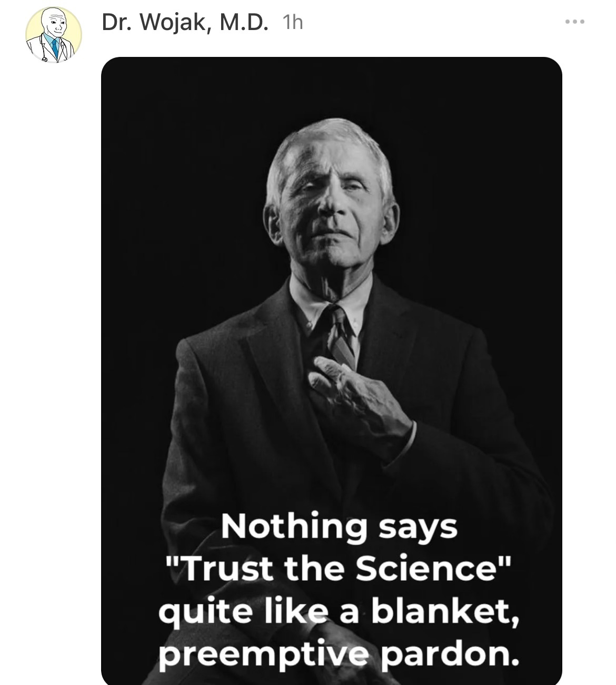Open Dr. Wojak's doctor cartoon profile avatar
The height and width of the screenshot is (685, 616).
click(54, 35)
